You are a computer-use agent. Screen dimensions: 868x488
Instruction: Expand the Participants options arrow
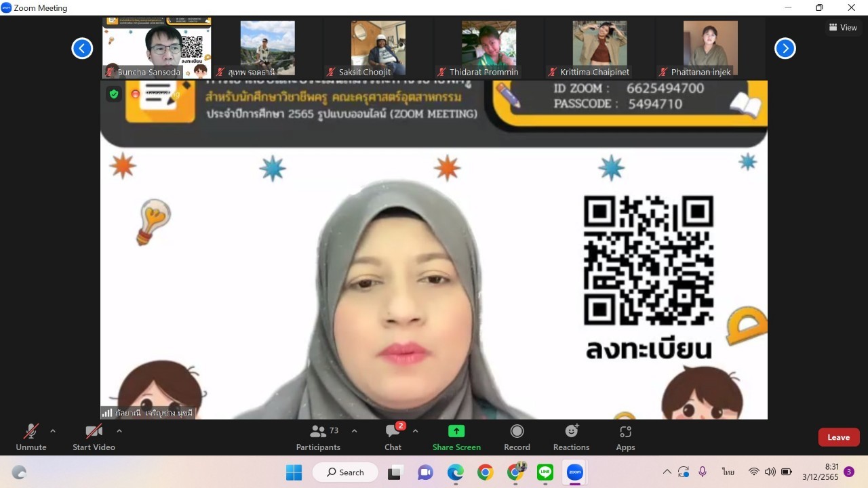pos(354,431)
